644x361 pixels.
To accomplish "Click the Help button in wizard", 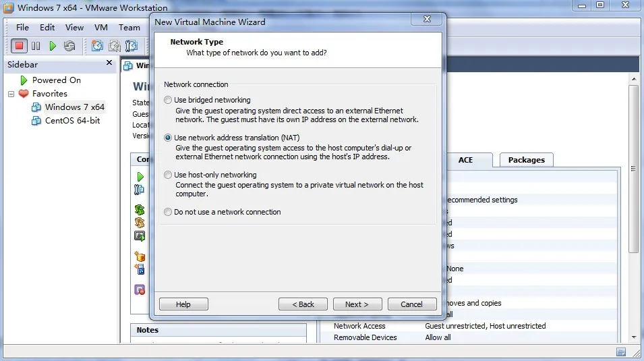I will (x=183, y=304).
